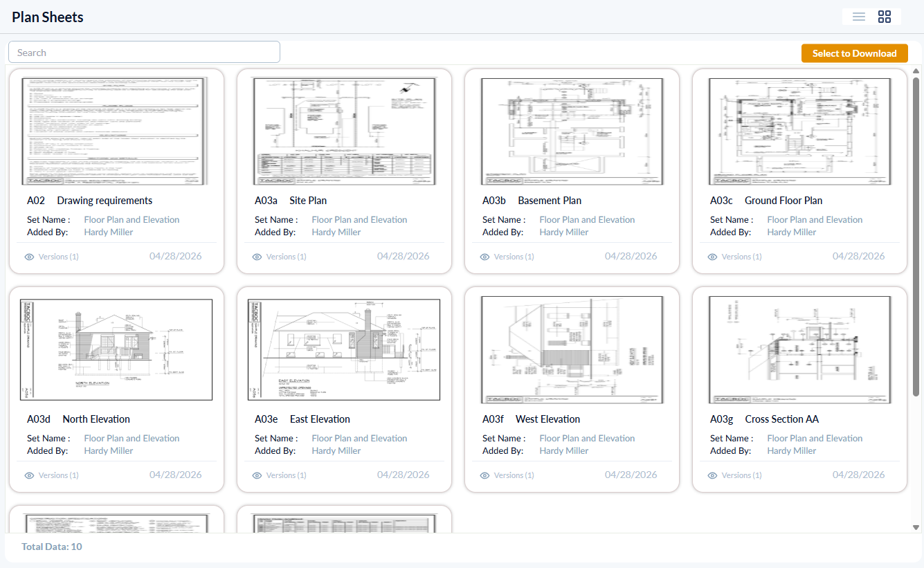This screenshot has width=924, height=568.
Task: Open the Cross Section AA thumbnail
Action: pos(799,350)
